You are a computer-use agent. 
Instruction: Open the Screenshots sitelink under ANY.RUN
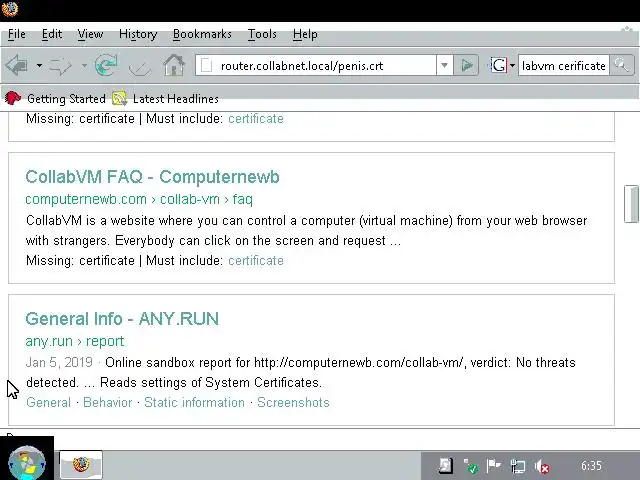293,402
